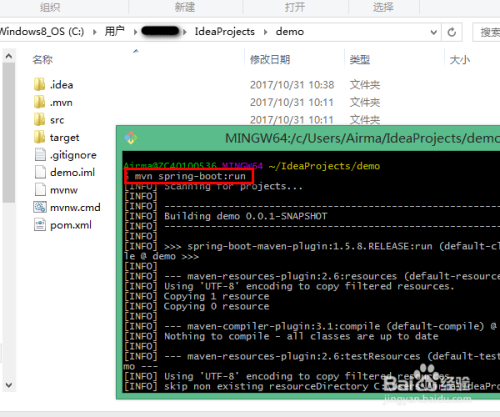This screenshot has height=417, width=500.
Task: Click demo breadcrumb in address bar
Action: coord(290,32)
